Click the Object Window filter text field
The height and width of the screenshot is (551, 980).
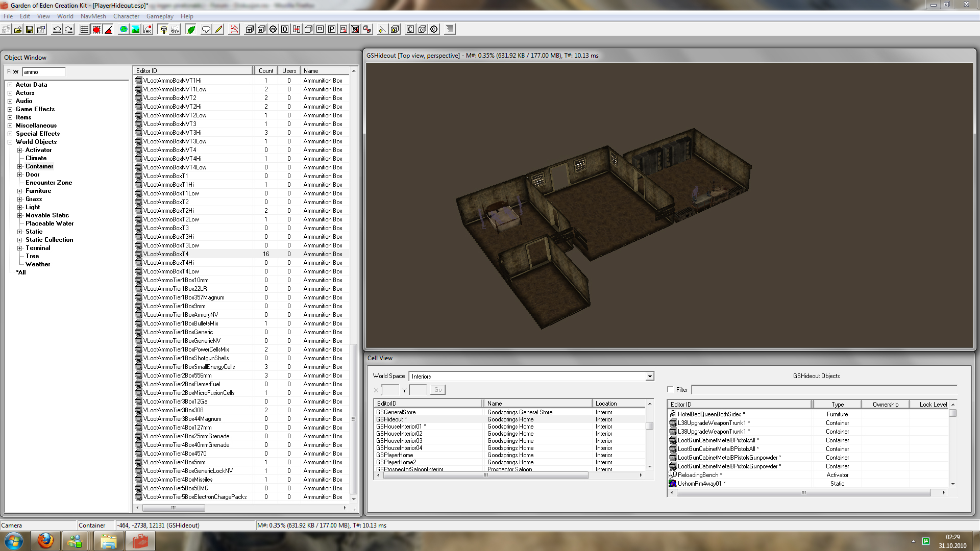coord(43,72)
